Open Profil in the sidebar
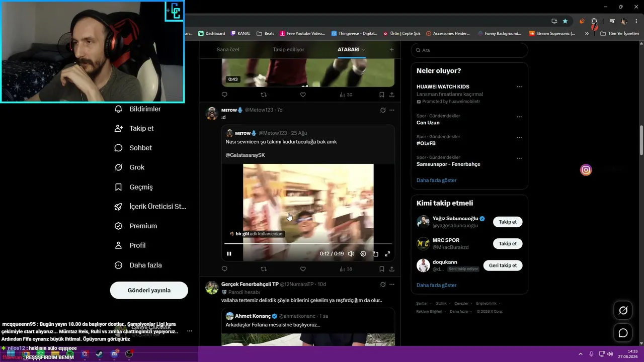 [x=130, y=245]
